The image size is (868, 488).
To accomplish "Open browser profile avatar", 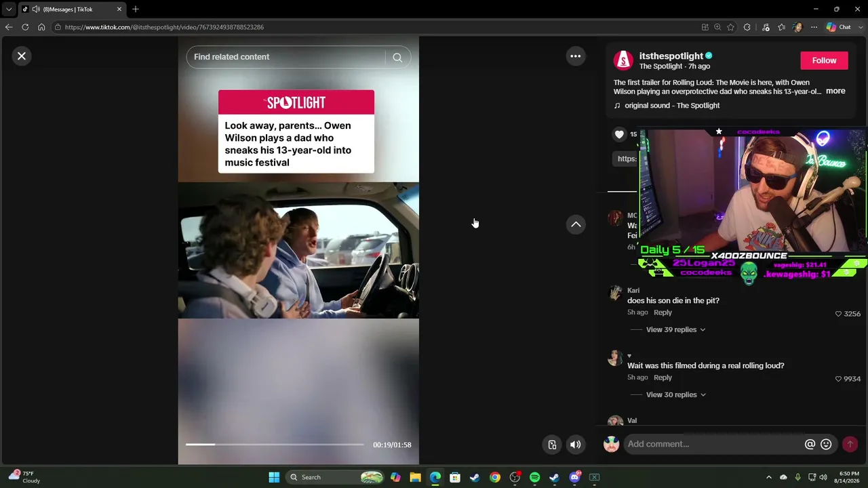I will [x=797, y=27].
